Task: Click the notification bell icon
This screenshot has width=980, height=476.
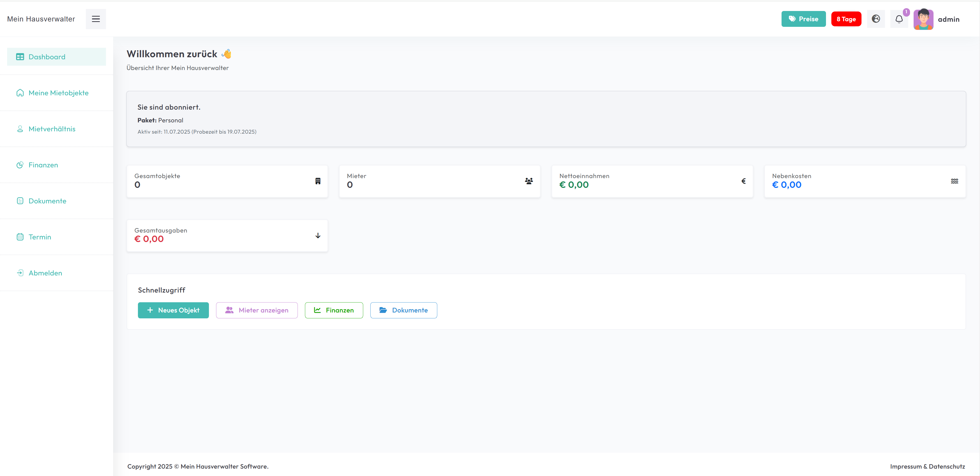Action: pos(899,19)
